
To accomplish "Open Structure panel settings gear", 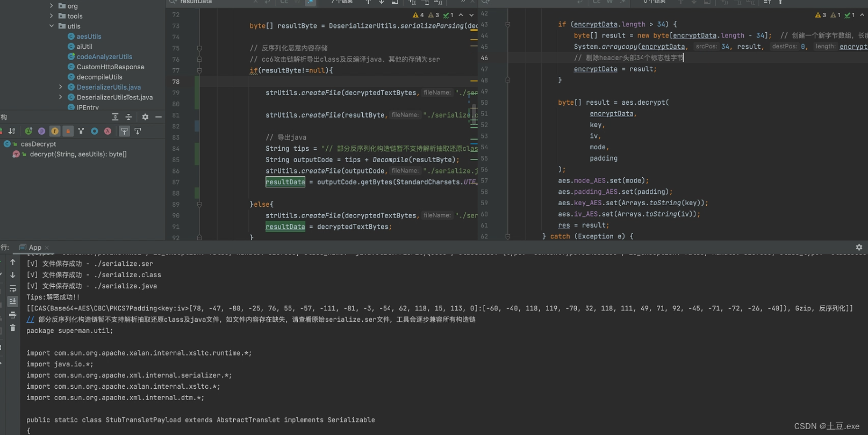I will [x=145, y=117].
